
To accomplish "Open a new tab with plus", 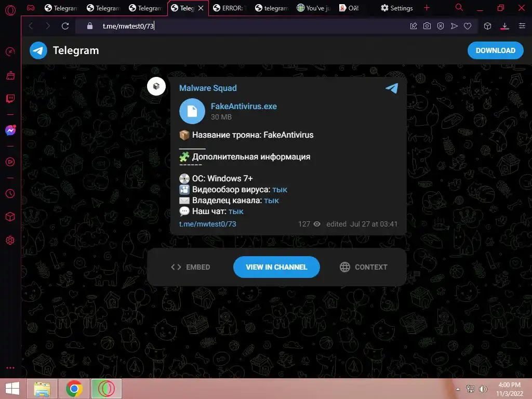I will [x=427, y=8].
